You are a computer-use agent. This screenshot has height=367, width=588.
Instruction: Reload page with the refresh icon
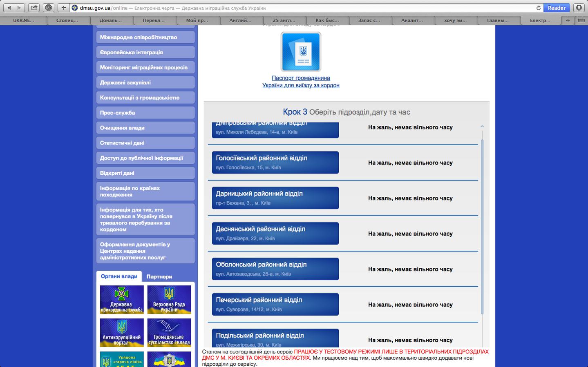[x=538, y=8]
